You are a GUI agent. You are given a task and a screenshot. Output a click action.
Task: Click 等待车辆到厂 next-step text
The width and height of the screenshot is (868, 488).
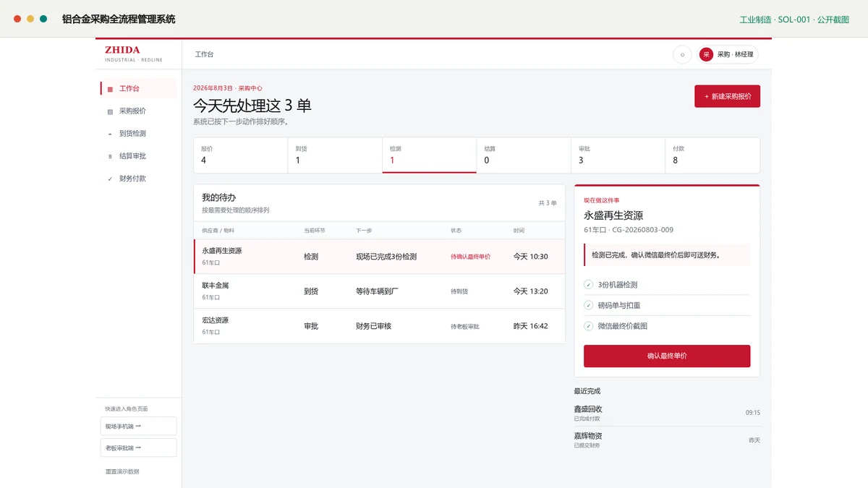pos(378,291)
